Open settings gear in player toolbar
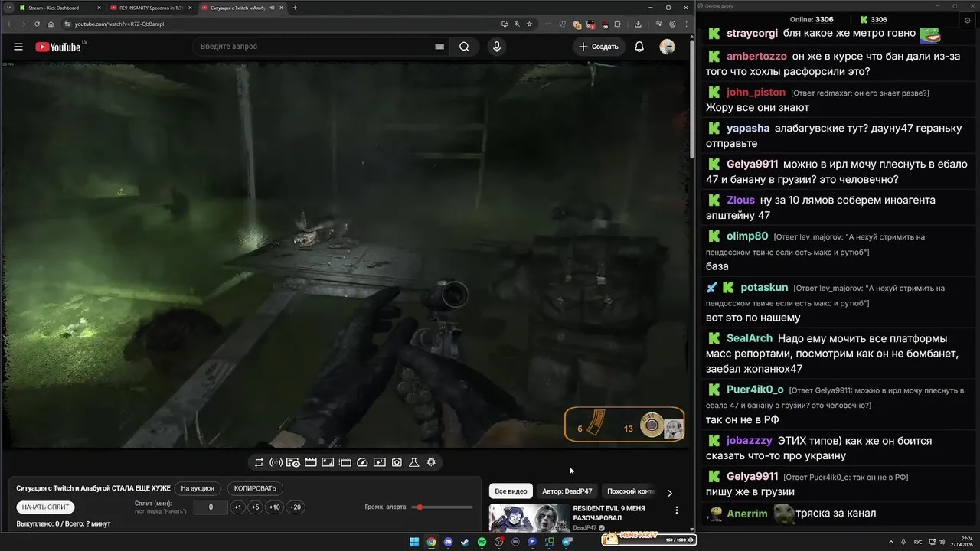The height and width of the screenshot is (551, 980). 431,462
